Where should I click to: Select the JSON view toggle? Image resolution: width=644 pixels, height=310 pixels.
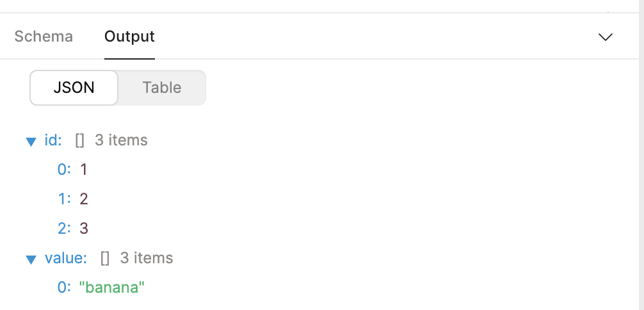[74, 88]
